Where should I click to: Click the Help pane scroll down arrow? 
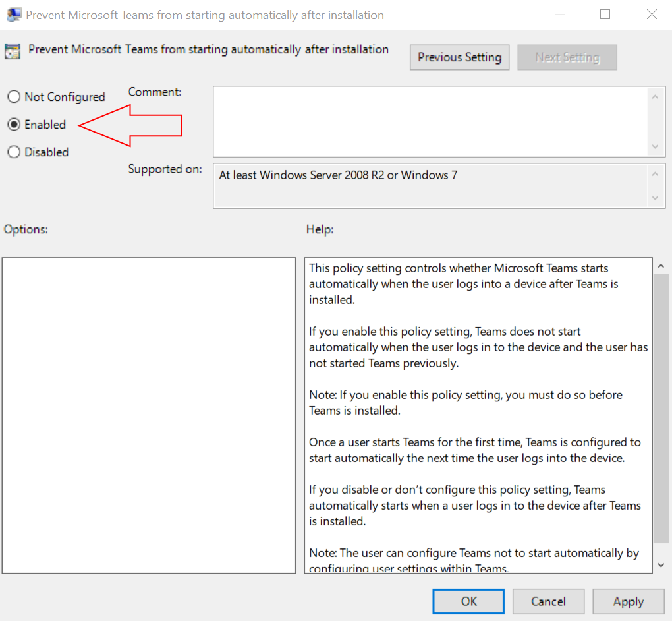(x=661, y=565)
